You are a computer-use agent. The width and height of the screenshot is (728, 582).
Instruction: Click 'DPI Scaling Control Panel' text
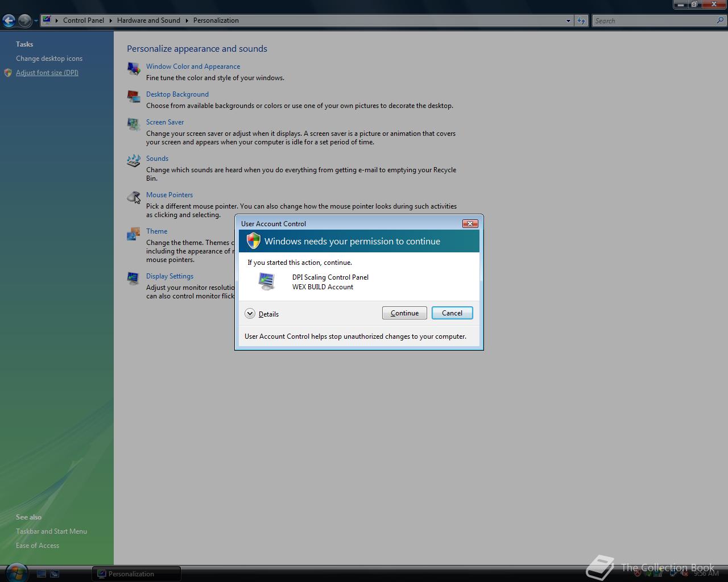pyautogui.click(x=330, y=277)
